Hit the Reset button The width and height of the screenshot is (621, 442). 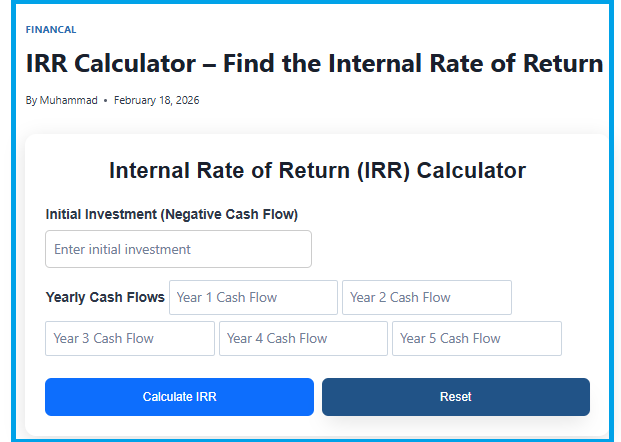455,397
